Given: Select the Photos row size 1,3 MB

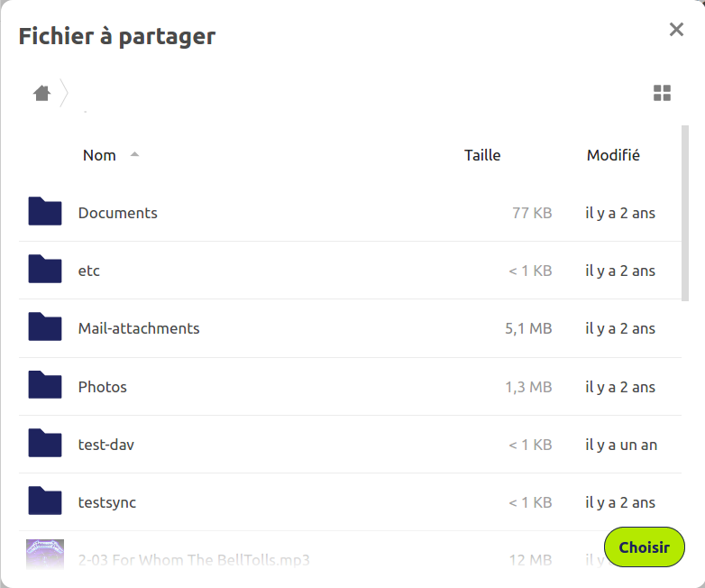Looking at the screenshot, I should pyautogui.click(x=528, y=387).
